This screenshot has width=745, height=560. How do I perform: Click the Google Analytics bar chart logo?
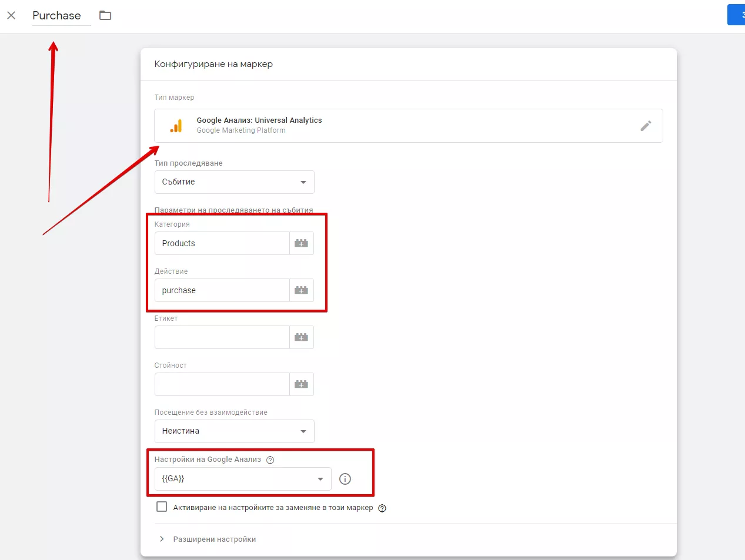[x=176, y=126]
